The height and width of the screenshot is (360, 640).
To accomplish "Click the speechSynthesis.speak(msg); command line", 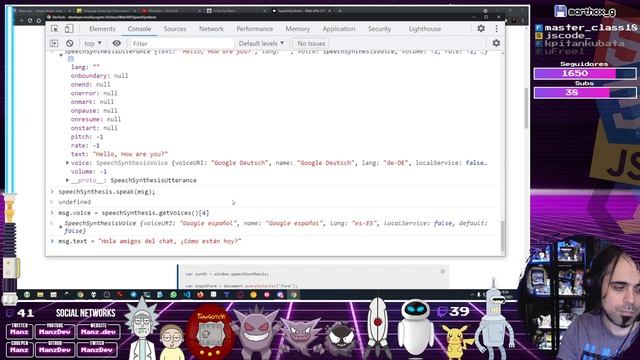I will tap(107, 191).
